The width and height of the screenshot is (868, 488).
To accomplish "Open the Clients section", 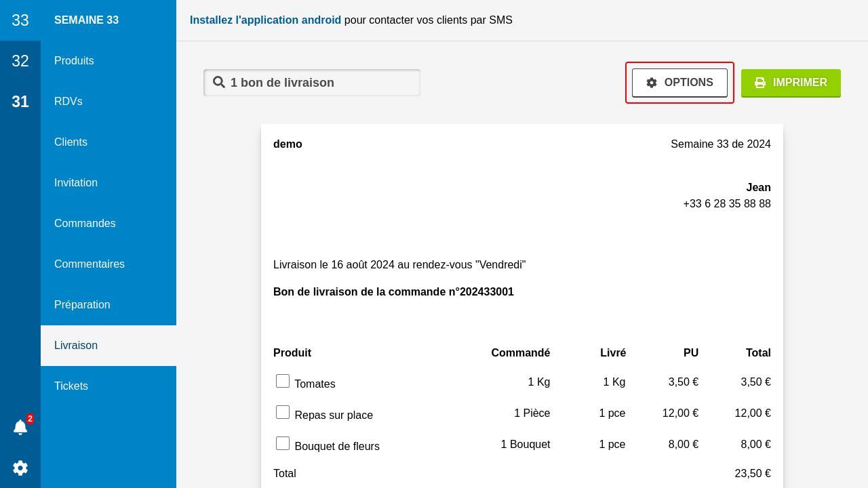I will click(71, 142).
